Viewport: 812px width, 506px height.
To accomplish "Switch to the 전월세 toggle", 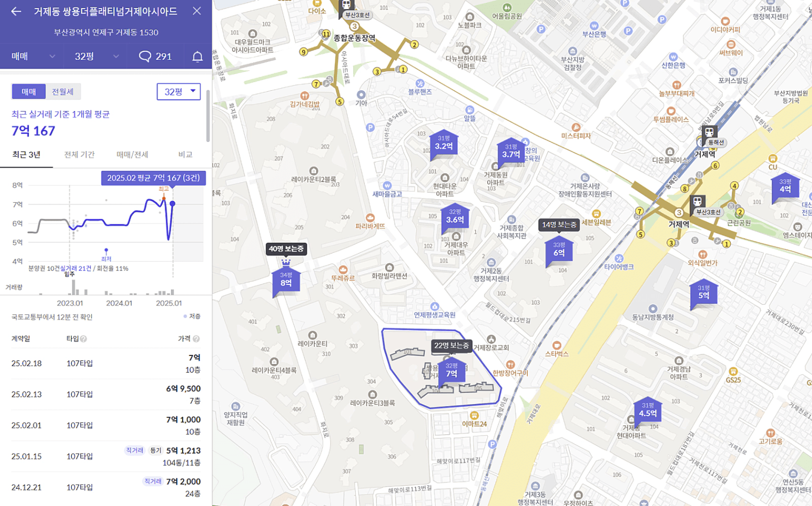I will pyautogui.click(x=63, y=92).
